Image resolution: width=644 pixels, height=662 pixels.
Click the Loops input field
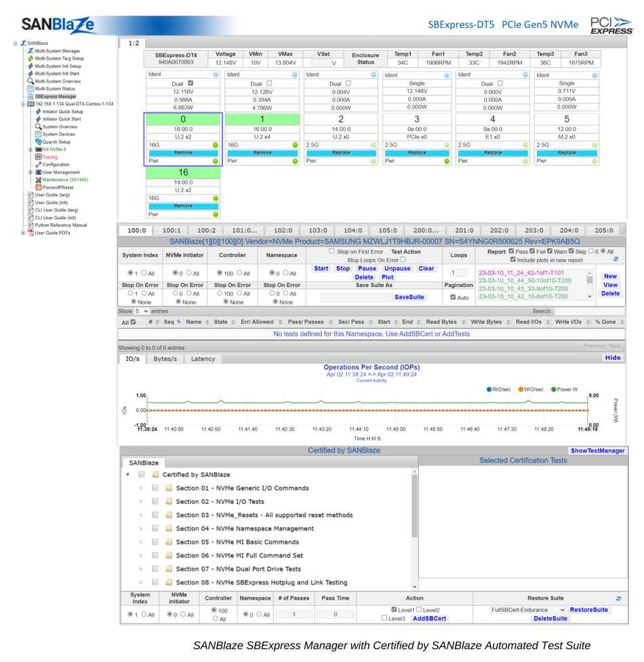pos(458,273)
